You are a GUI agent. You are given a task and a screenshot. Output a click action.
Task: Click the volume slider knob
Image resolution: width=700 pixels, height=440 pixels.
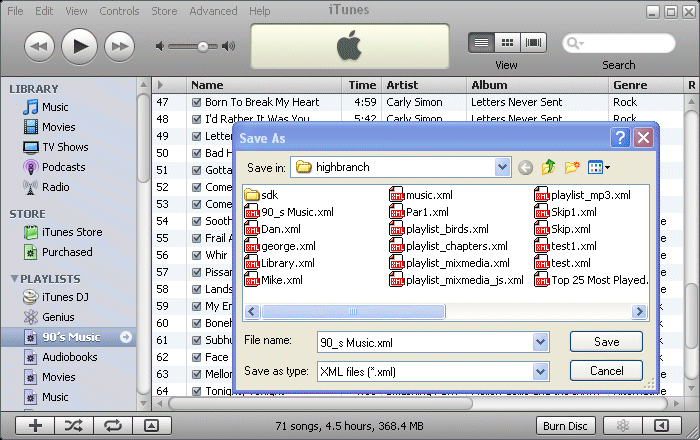[x=203, y=46]
